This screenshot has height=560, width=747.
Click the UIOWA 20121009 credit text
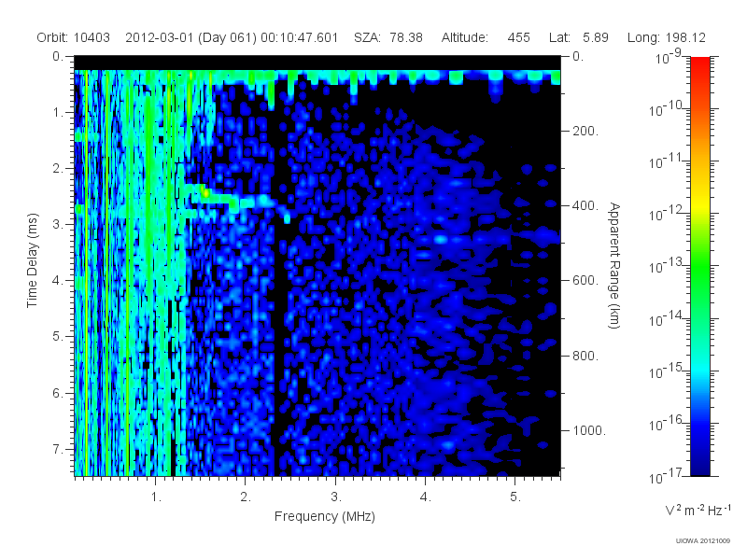pyautogui.click(x=703, y=541)
